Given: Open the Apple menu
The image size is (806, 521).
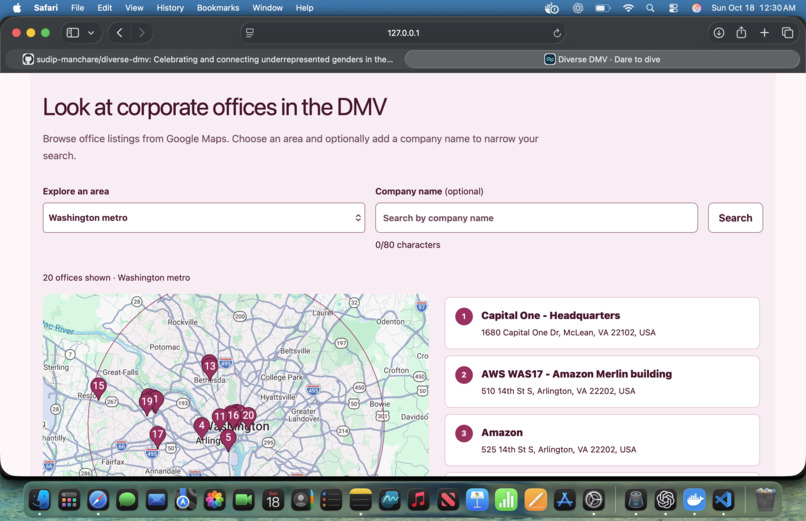Looking at the screenshot, I should coord(16,8).
